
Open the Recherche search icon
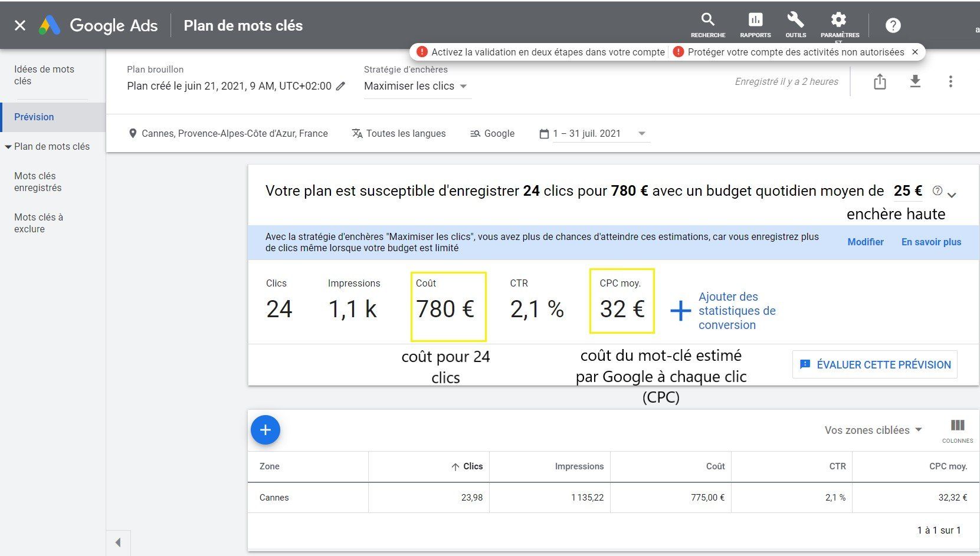click(x=708, y=25)
